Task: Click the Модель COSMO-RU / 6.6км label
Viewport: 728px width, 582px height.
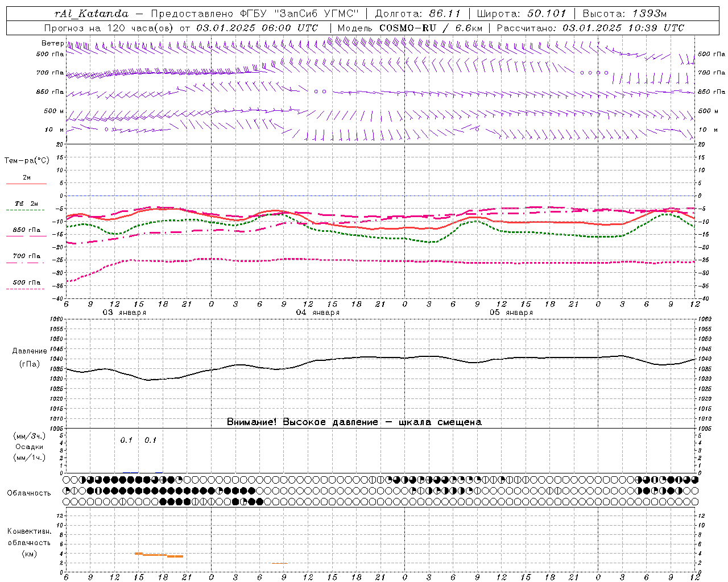Action: pyautogui.click(x=409, y=28)
